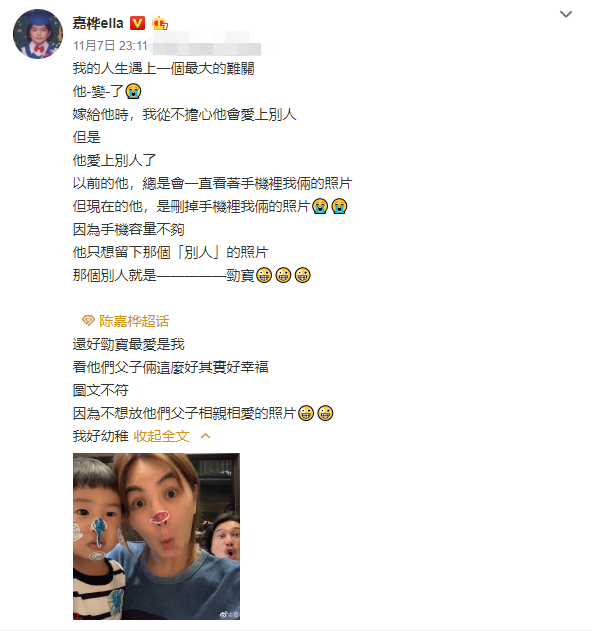This screenshot has height=632, width=591.
Task: Click the 嘉桦ella username link
Action: point(98,23)
